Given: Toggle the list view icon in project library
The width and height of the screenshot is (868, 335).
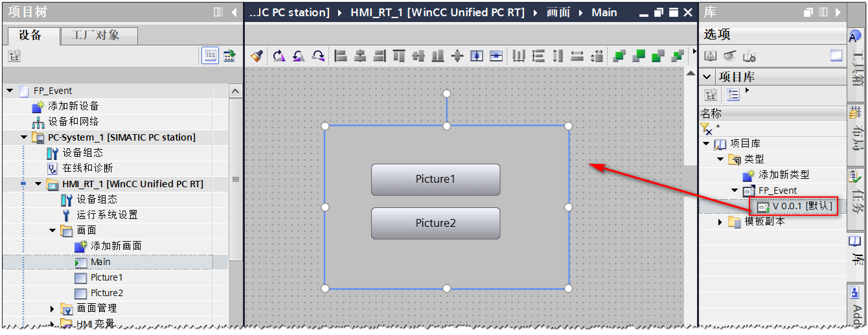Looking at the screenshot, I should pos(733,95).
